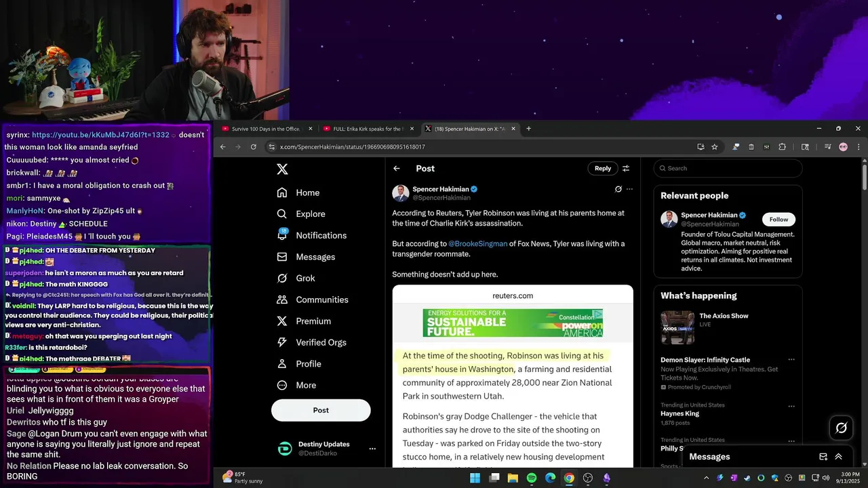Click the x.com address bar URL
This screenshot has height=488, width=868.
(352, 147)
